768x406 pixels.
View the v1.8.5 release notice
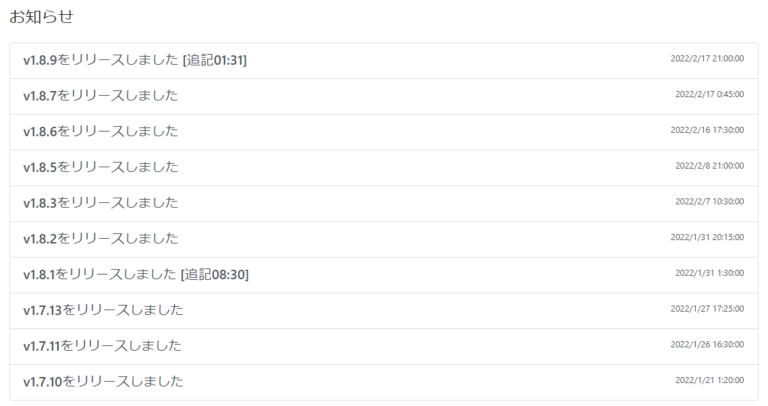tap(101, 167)
